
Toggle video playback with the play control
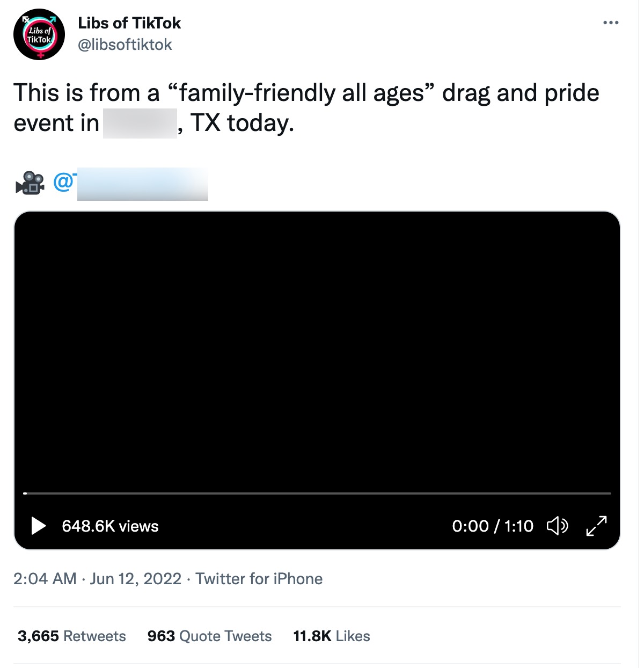(x=38, y=526)
